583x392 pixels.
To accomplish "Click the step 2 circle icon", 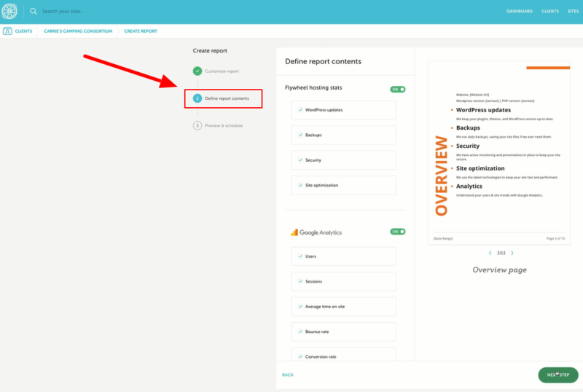I will pyautogui.click(x=197, y=98).
